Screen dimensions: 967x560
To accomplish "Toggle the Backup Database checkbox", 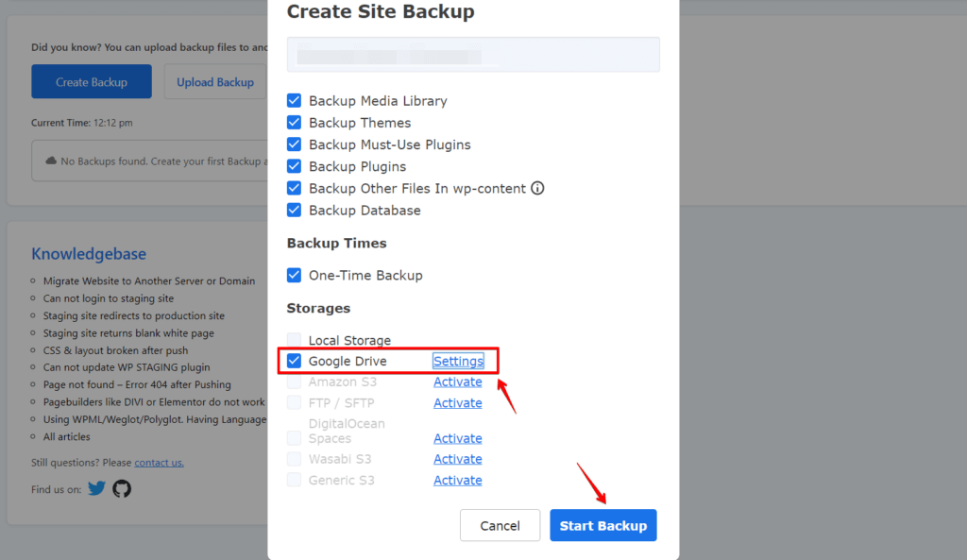I will pos(295,211).
